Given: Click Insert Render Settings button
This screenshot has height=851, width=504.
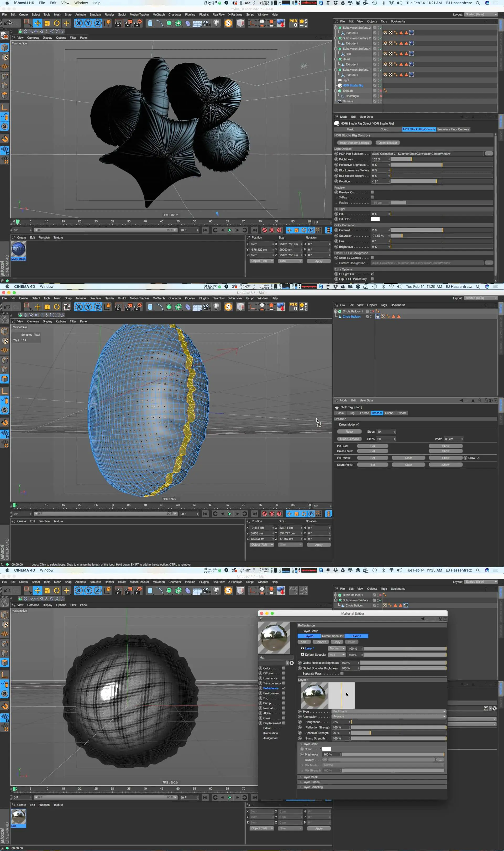Looking at the screenshot, I should click(x=354, y=142).
